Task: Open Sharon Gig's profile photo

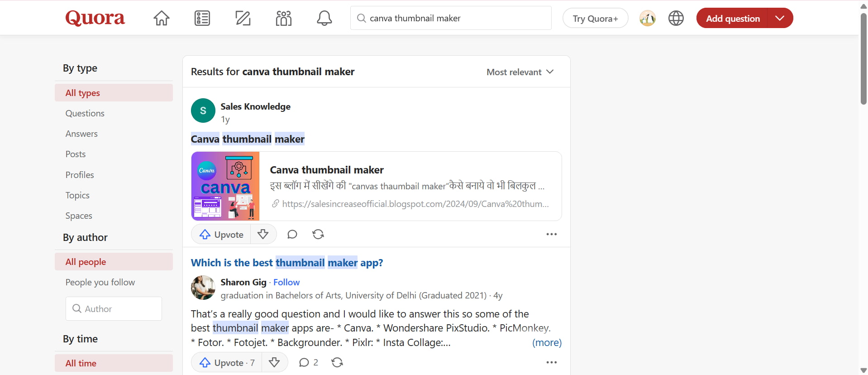Action: tap(203, 288)
